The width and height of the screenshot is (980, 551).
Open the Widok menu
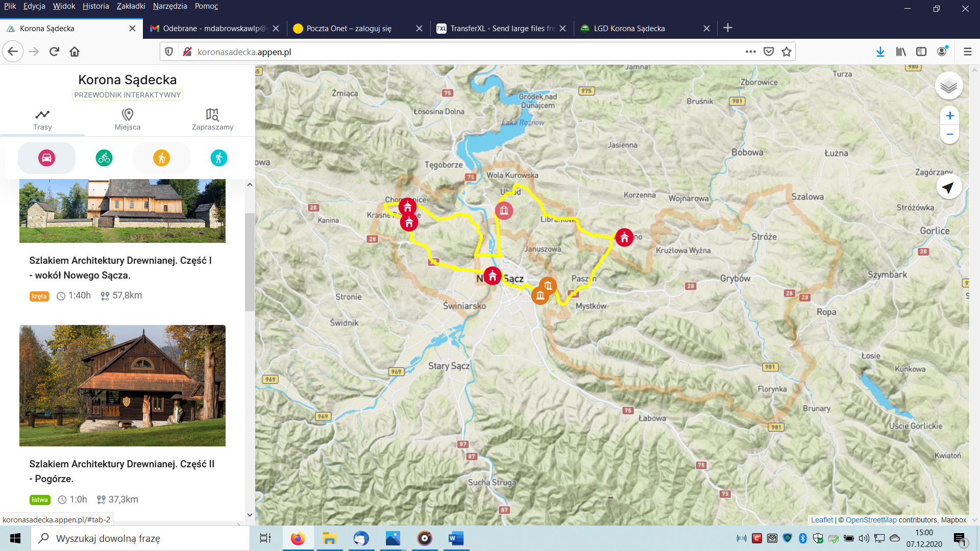pos(64,6)
